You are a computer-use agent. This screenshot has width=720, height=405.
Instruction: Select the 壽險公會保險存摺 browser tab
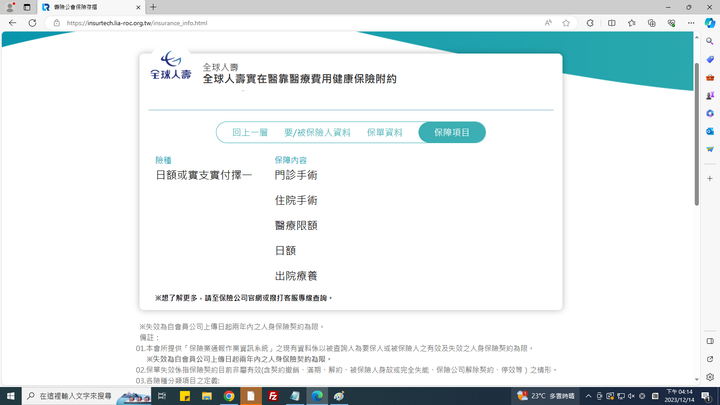pyautogui.click(x=91, y=7)
